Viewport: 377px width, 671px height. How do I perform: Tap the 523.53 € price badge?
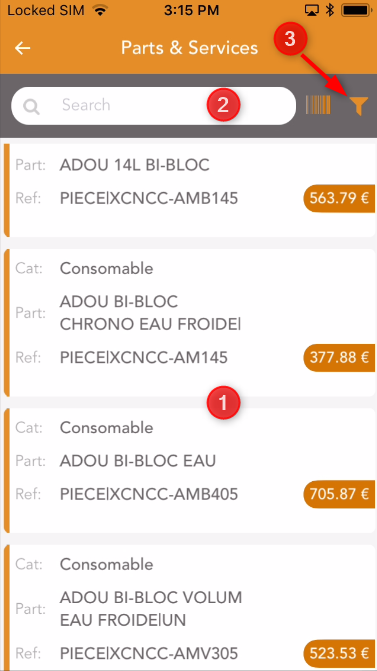pyautogui.click(x=340, y=653)
